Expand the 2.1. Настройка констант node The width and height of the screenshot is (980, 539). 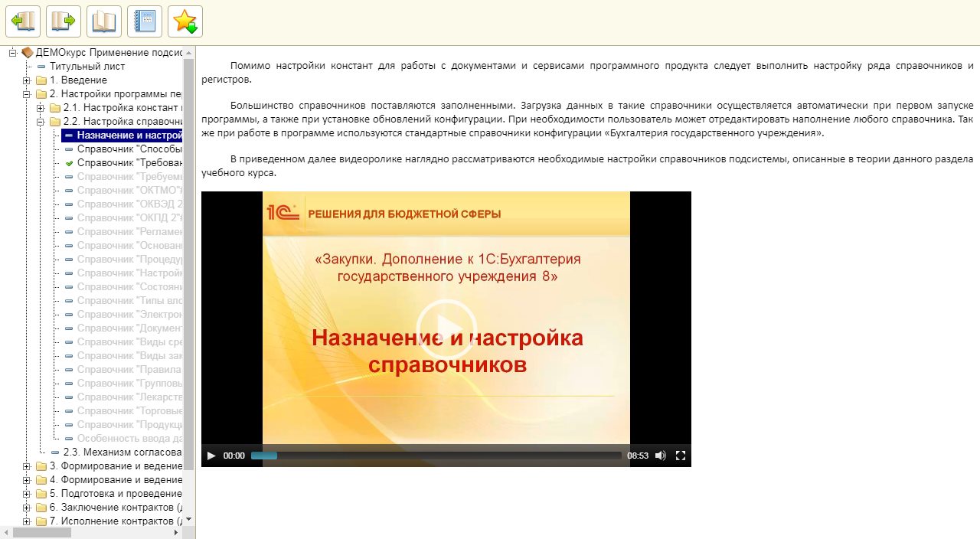41,108
